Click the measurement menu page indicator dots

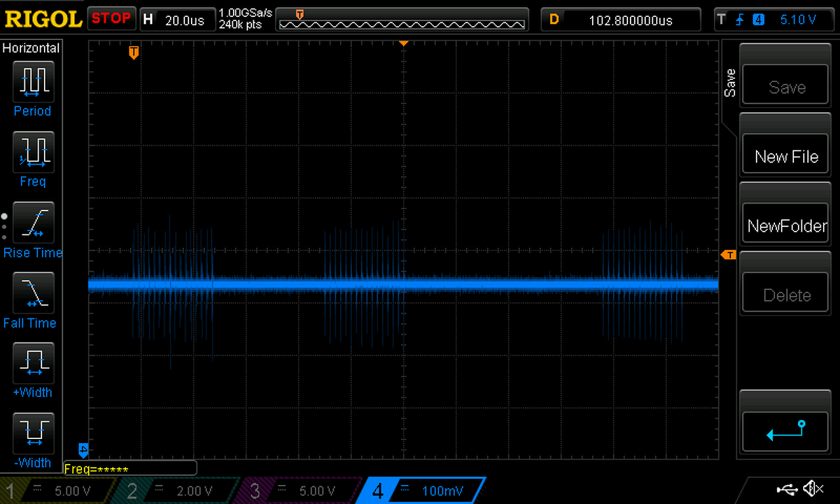[4, 226]
